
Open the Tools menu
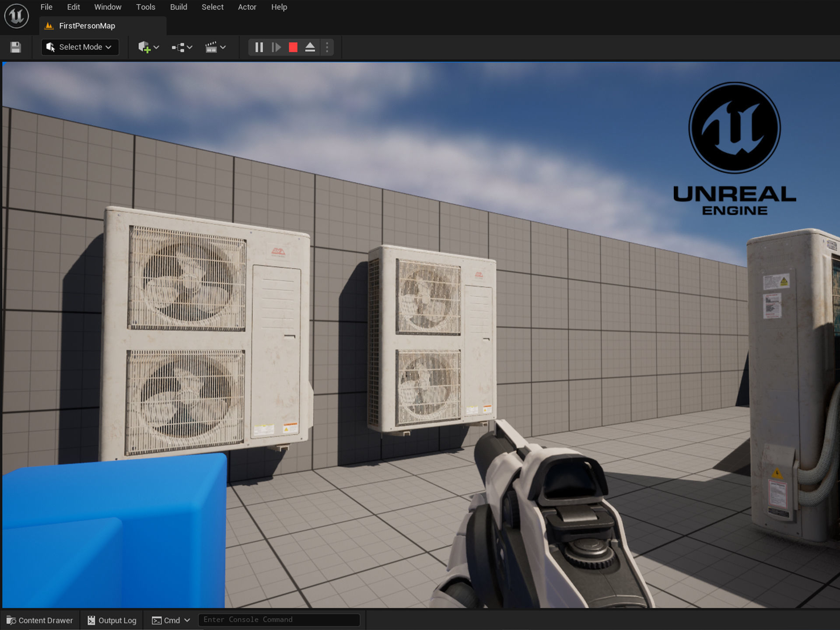[146, 7]
